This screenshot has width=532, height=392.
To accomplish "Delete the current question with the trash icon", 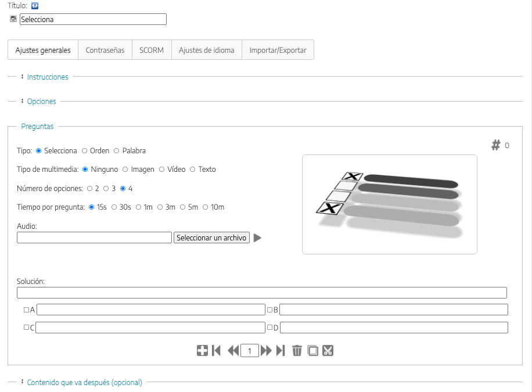I will pos(297,351).
